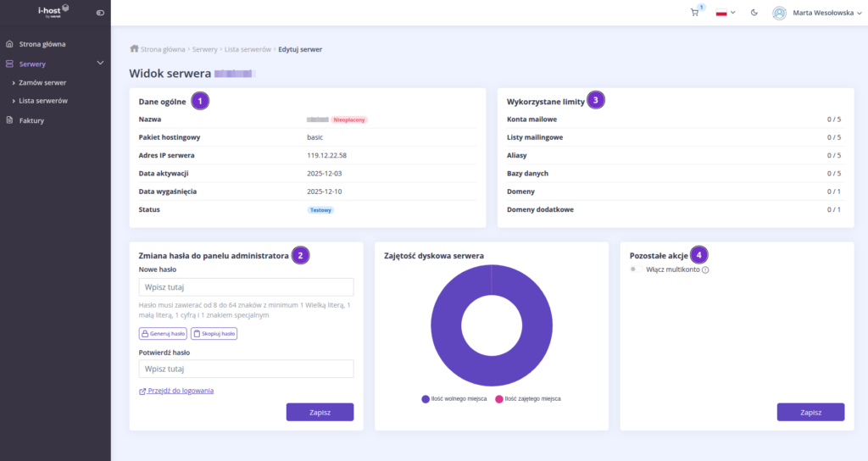Click the home icon in breadcrumb

(x=134, y=49)
